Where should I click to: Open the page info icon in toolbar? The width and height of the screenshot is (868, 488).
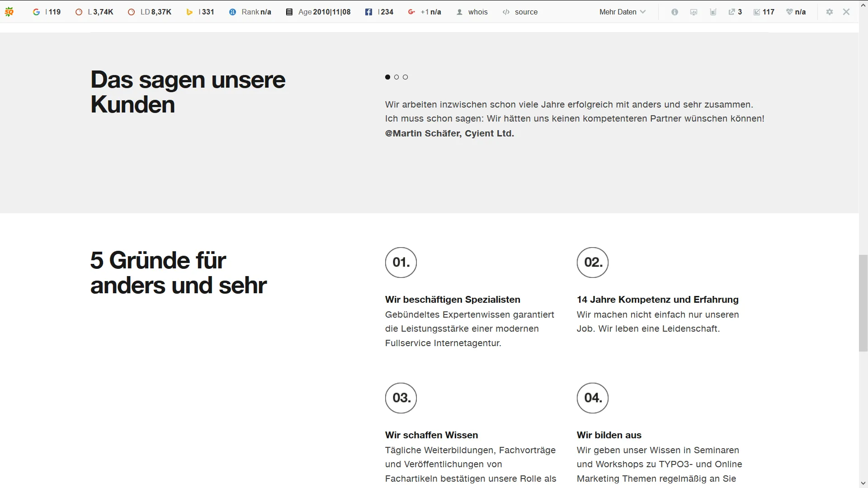[x=675, y=12]
